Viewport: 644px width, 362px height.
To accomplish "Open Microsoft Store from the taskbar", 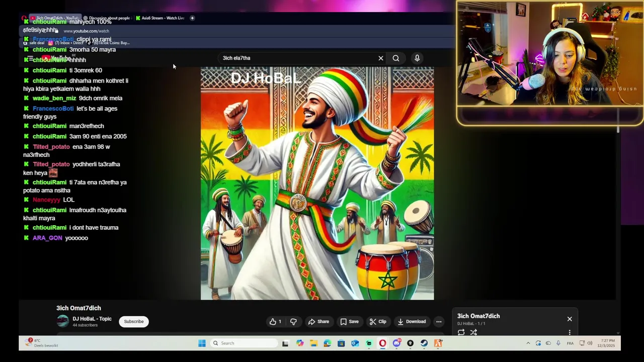I will point(341,343).
